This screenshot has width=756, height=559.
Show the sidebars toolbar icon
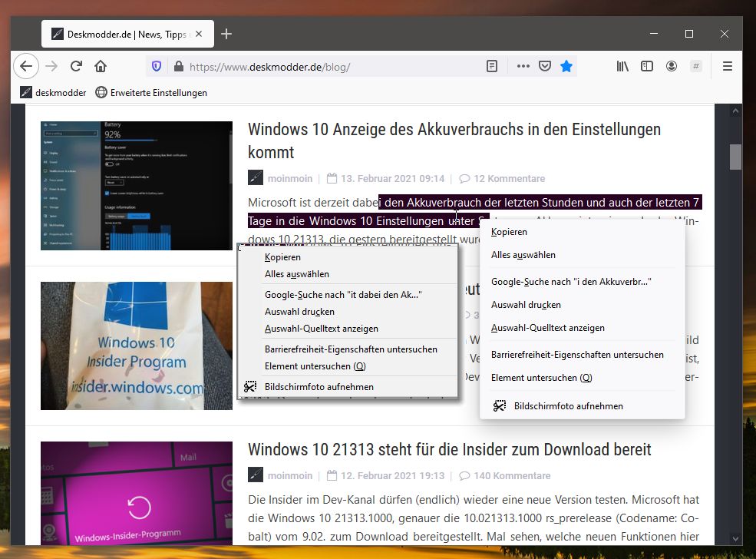coord(647,67)
